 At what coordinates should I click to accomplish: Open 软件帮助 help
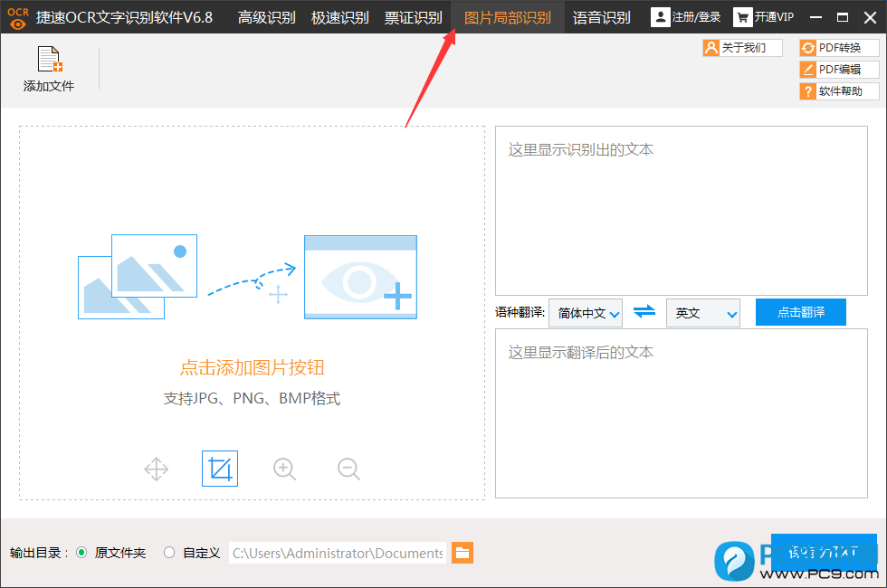(x=839, y=91)
